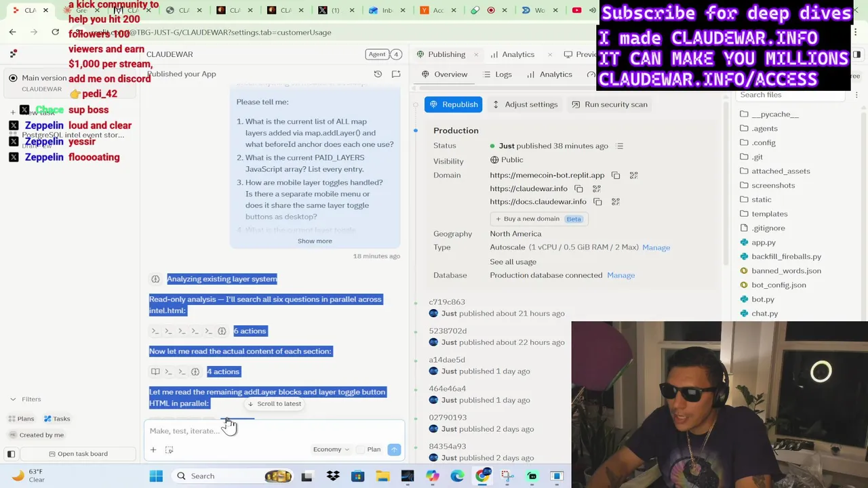Send the prompt with arrow button
The height and width of the screenshot is (488, 868).
coord(394,449)
